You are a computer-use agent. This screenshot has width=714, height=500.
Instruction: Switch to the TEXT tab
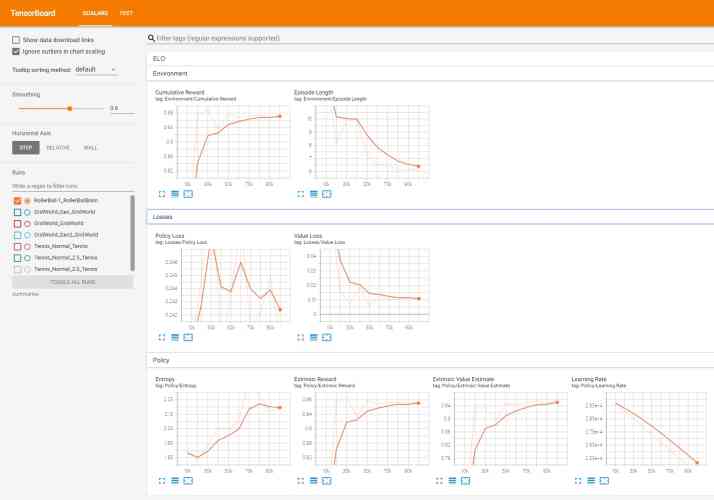[126, 13]
